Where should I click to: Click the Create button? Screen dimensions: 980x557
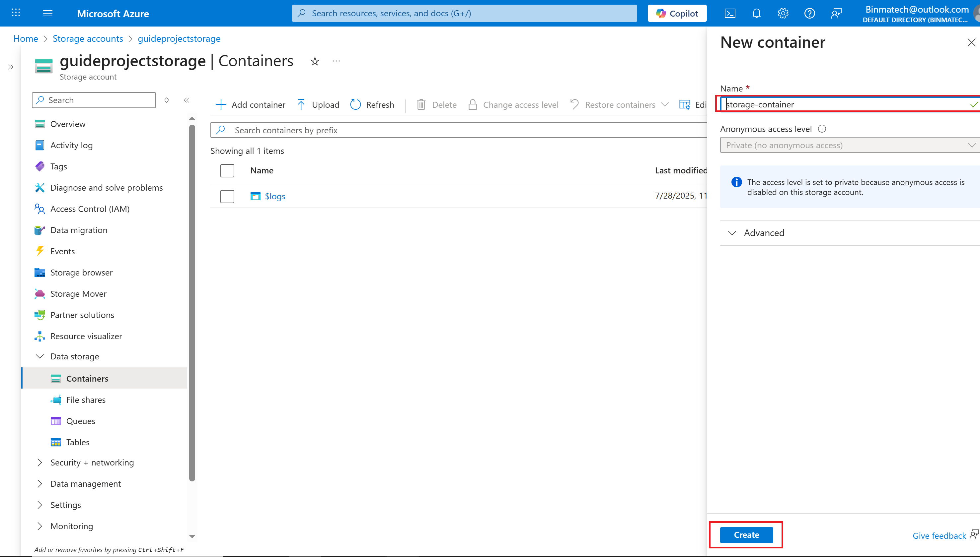pyautogui.click(x=746, y=535)
